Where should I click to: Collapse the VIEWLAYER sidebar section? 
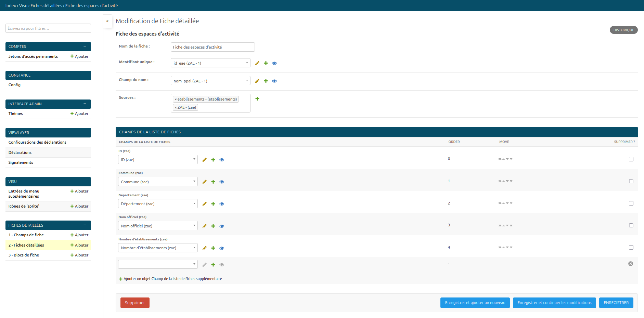tap(85, 133)
